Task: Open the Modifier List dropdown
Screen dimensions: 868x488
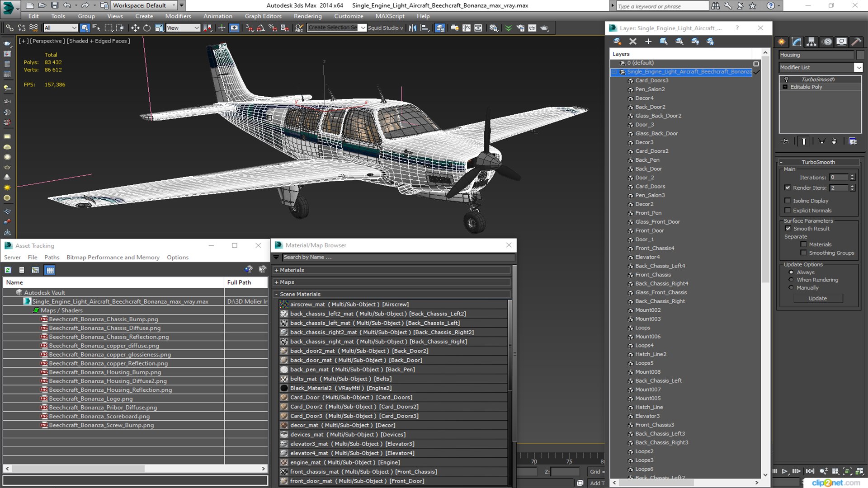Action: 858,67
